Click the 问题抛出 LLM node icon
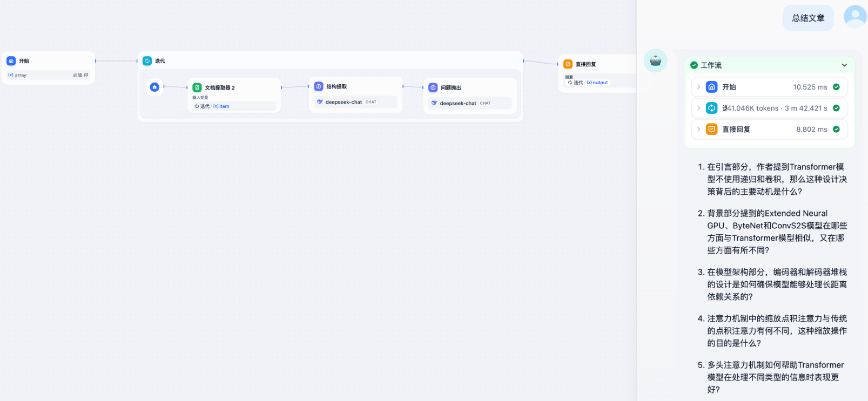The image size is (868, 401). [x=433, y=87]
